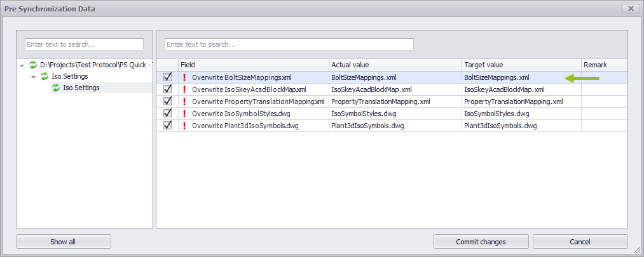
Task: Click the Commit changes button
Action: [x=481, y=241]
